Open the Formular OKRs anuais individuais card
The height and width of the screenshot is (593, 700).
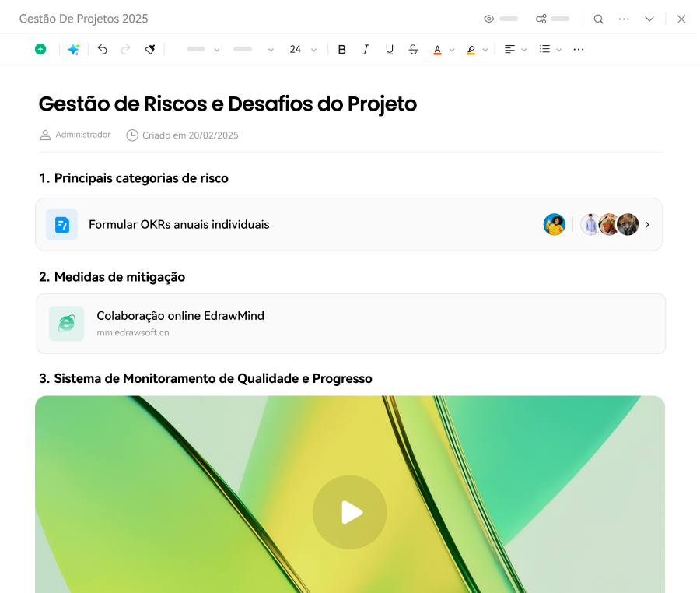point(179,224)
